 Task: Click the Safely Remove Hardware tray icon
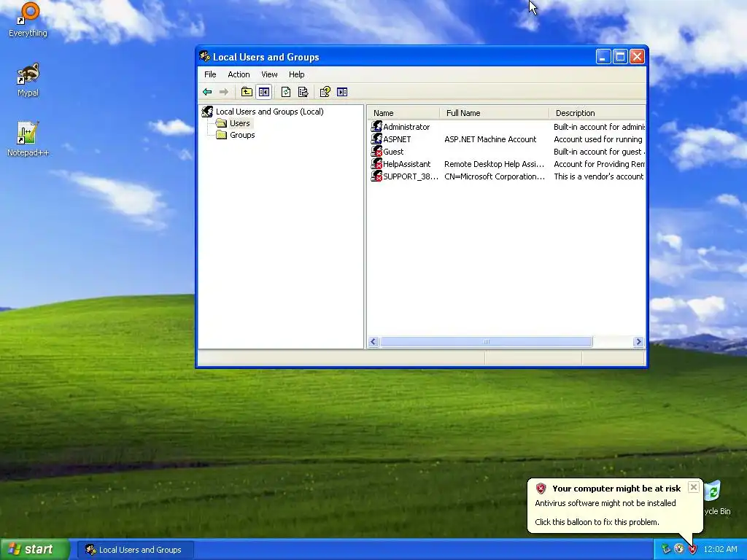pos(666,549)
